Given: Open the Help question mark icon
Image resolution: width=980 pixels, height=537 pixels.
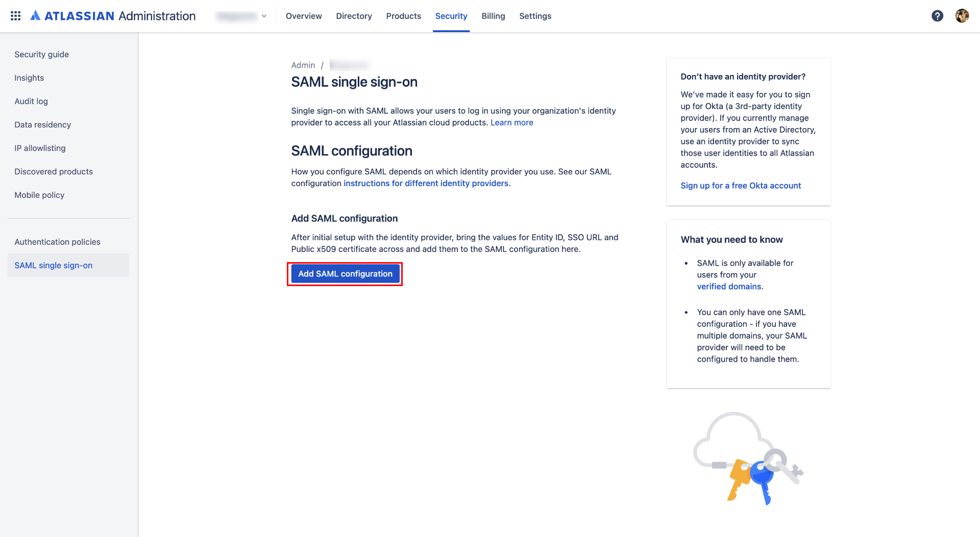Looking at the screenshot, I should pyautogui.click(x=937, y=16).
